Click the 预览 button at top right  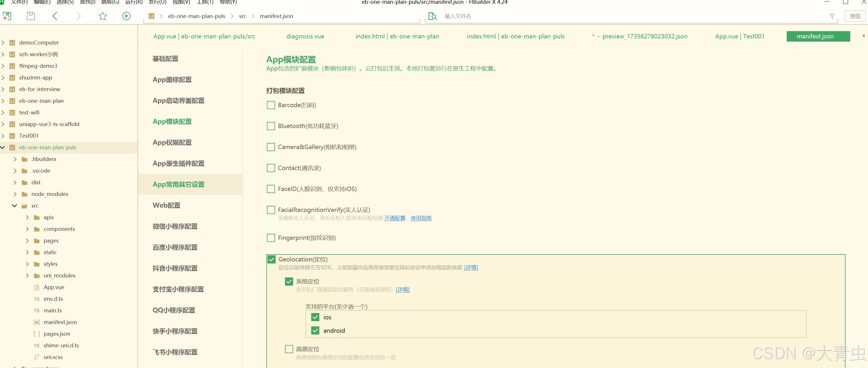[855, 16]
